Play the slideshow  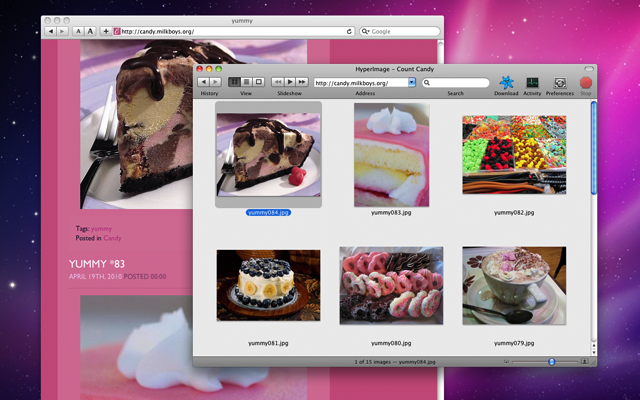click(x=289, y=81)
